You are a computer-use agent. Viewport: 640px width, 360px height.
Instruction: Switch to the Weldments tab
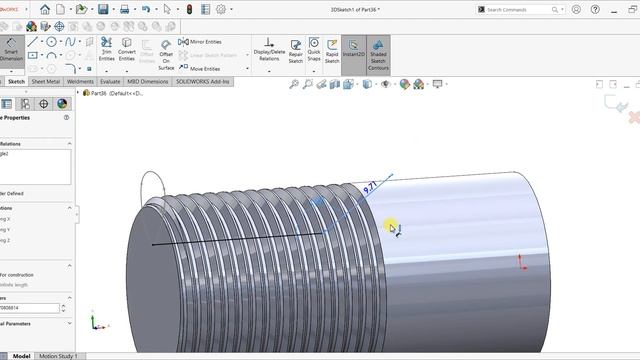(x=80, y=82)
